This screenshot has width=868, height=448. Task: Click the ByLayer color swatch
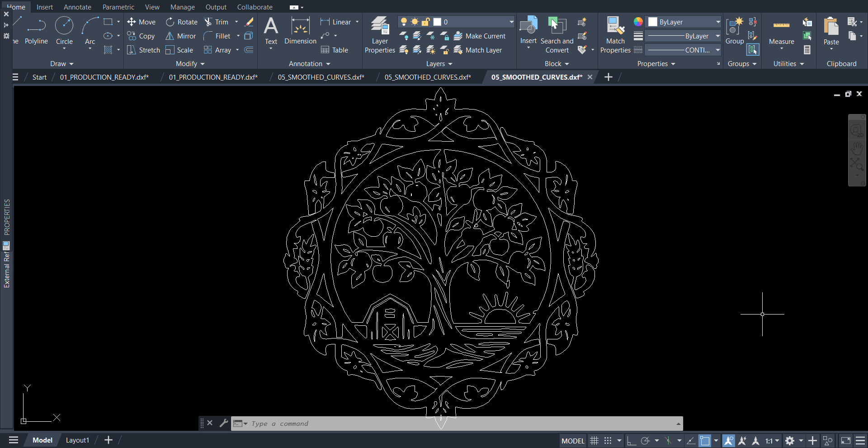(x=652, y=21)
